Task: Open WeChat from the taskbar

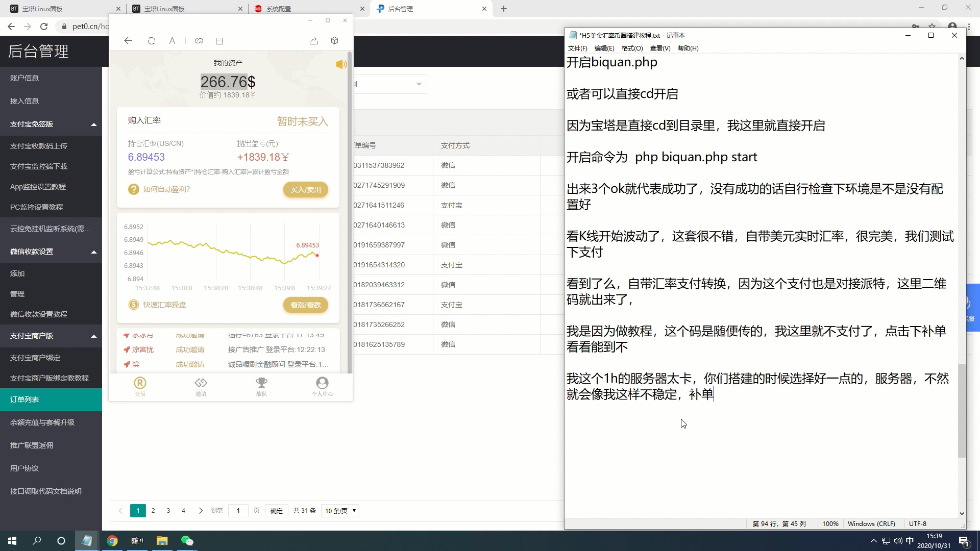Action: 187,541
